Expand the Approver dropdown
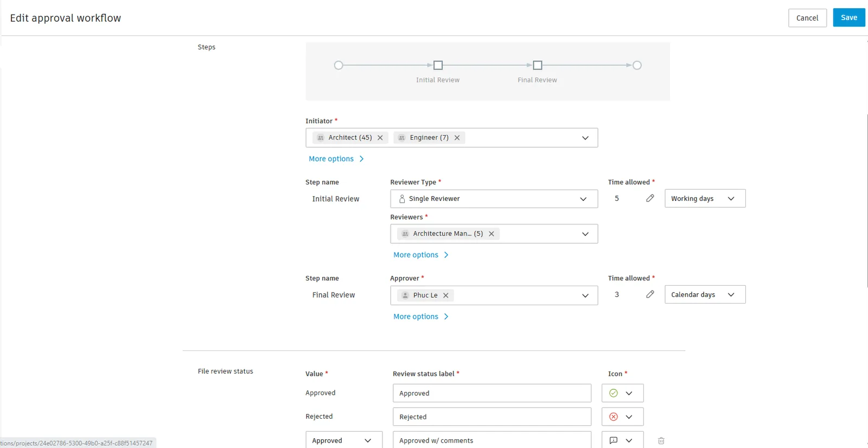This screenshot has height=448, width=868. pyautogui.click(x=585, y=295)
